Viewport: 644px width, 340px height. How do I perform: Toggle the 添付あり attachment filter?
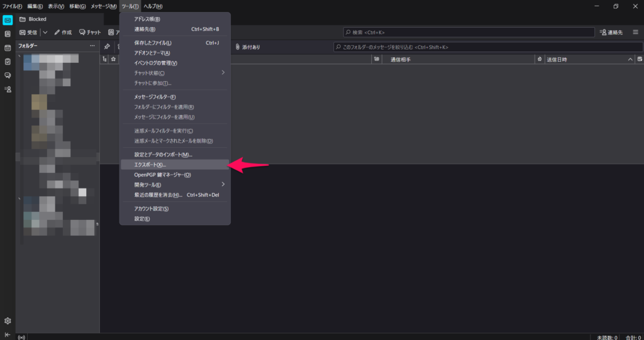247,47
